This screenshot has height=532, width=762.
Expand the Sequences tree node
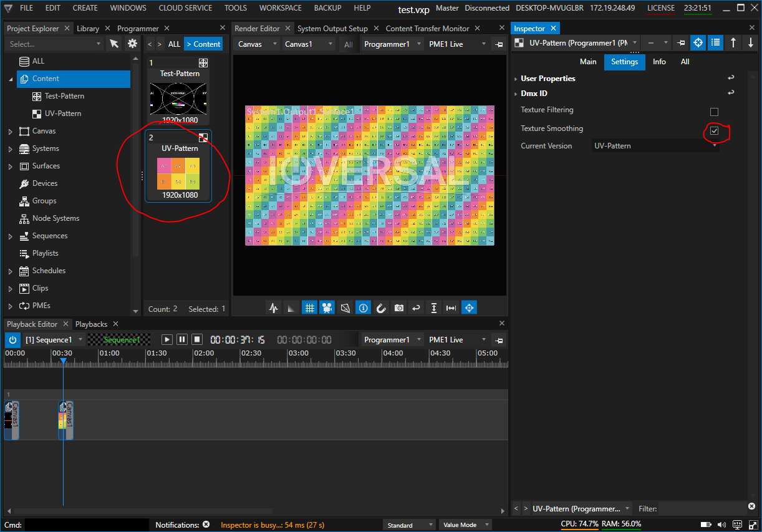point(10,236)
